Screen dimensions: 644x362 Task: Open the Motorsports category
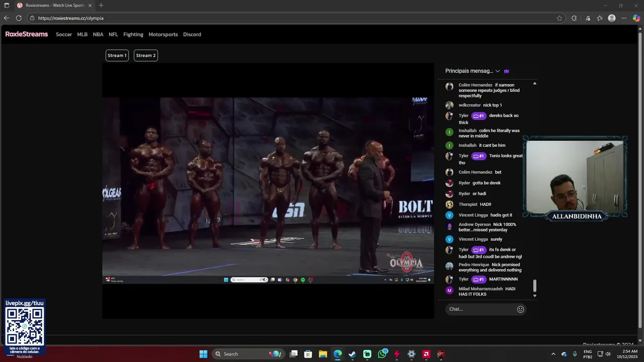coord(163,35)
